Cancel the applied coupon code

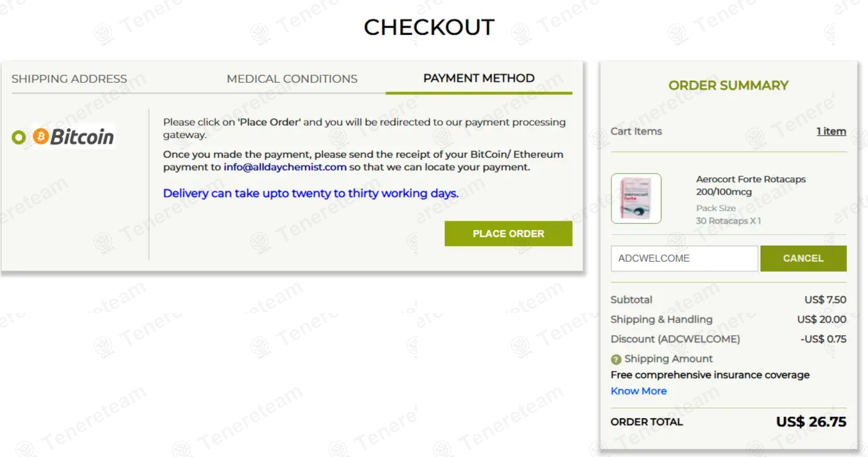803,258
